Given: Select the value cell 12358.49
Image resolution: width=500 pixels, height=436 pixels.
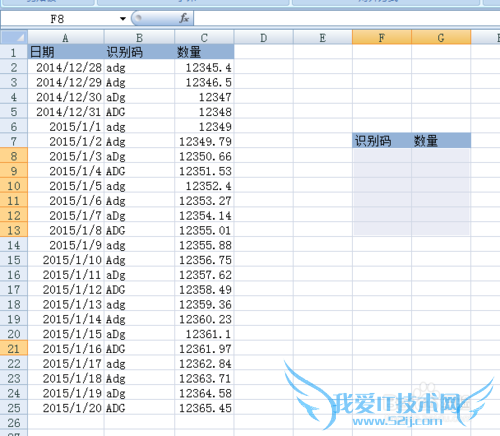Looking at the screenshot, I should point(204,289).
